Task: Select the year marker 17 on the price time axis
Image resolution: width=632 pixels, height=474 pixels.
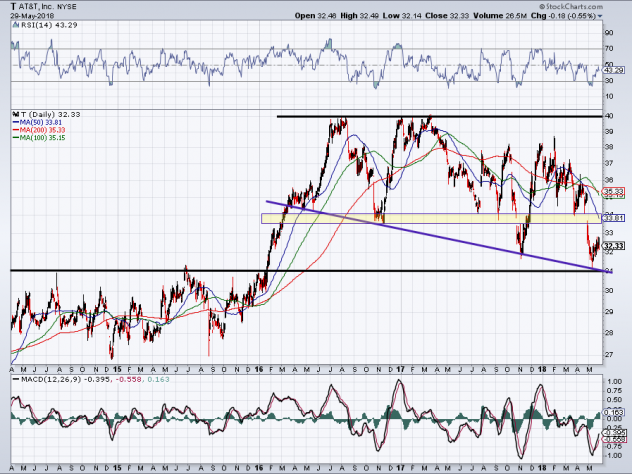Action: tap(400, 369)
